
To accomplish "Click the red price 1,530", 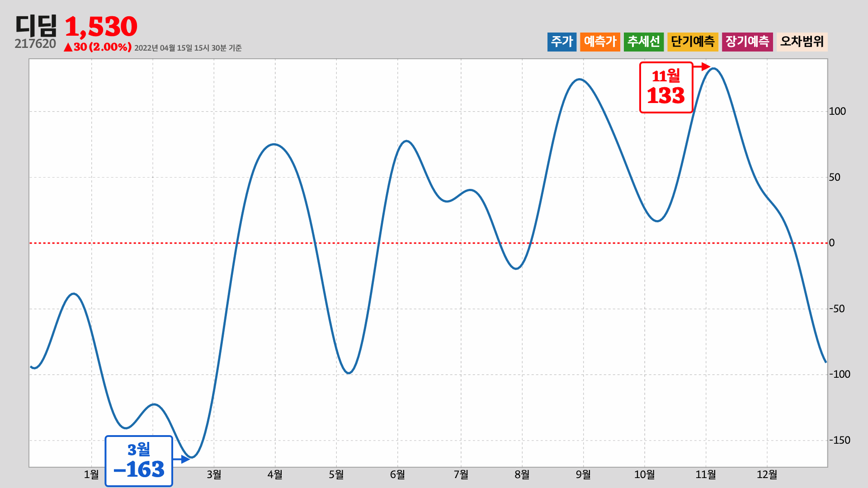I will tap(101, 27).
